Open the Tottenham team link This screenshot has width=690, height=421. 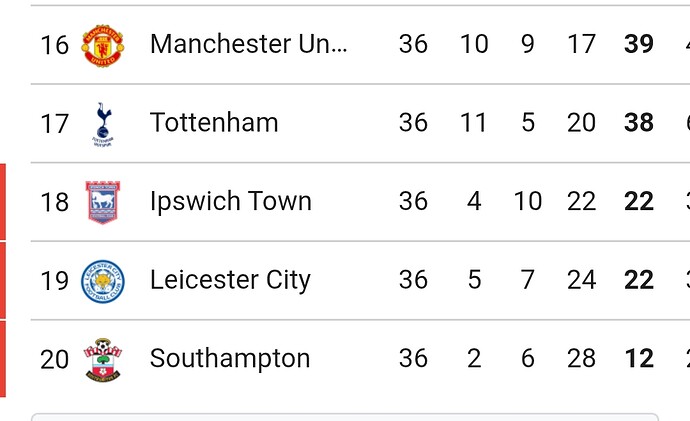coord(214,122)
